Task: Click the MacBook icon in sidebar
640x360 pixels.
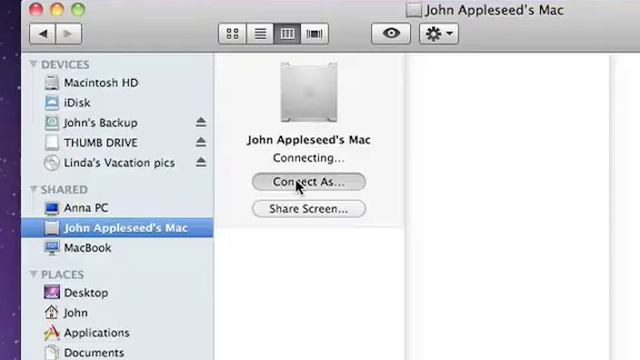Action: pyautogui.click(x=52, y=248)
